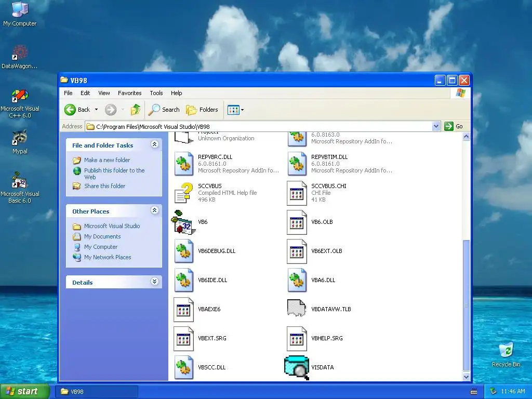Select the VB6DEBUG.DLL file name
Screen dimensions: 532x399
point(217,251)
